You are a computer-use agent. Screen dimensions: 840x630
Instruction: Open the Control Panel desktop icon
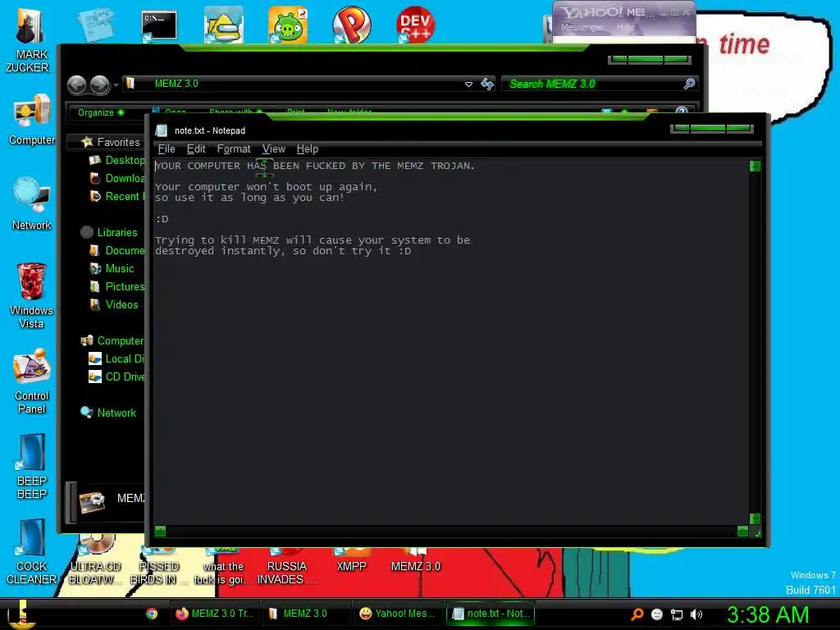coord(32,381)
